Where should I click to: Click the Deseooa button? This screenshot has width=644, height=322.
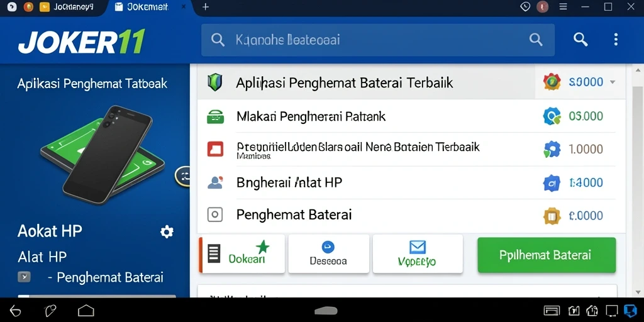[x=328, y=253]
